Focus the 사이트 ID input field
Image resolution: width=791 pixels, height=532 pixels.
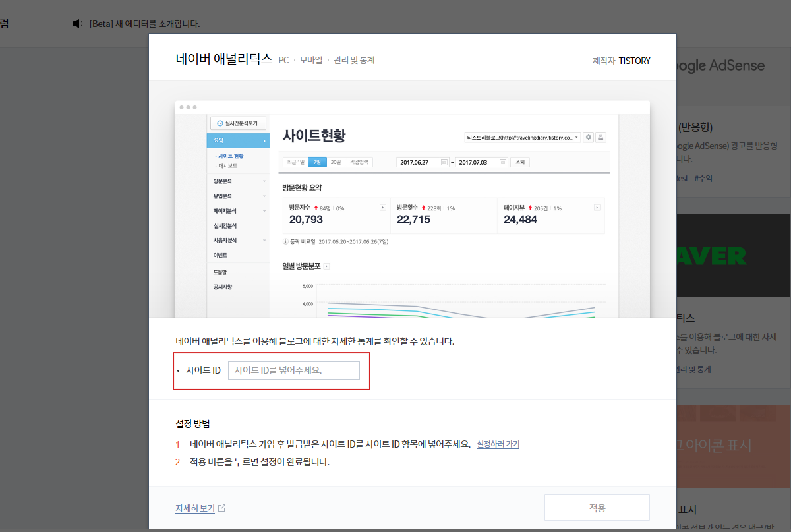[294, 370]
